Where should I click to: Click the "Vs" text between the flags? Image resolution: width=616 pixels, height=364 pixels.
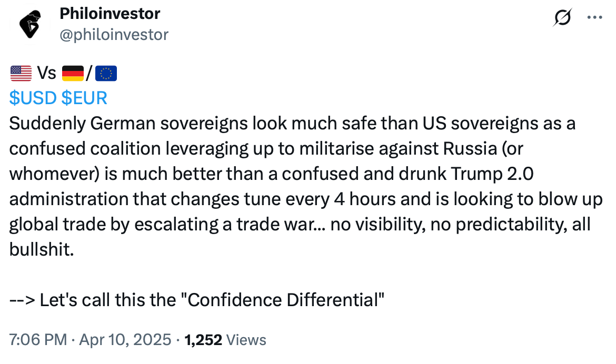click(x=46, y=73)
